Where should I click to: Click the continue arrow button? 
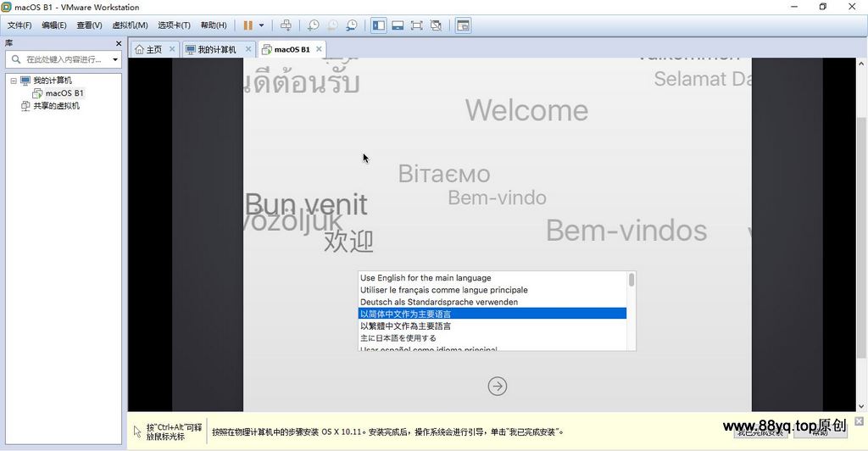click(497, 387)
